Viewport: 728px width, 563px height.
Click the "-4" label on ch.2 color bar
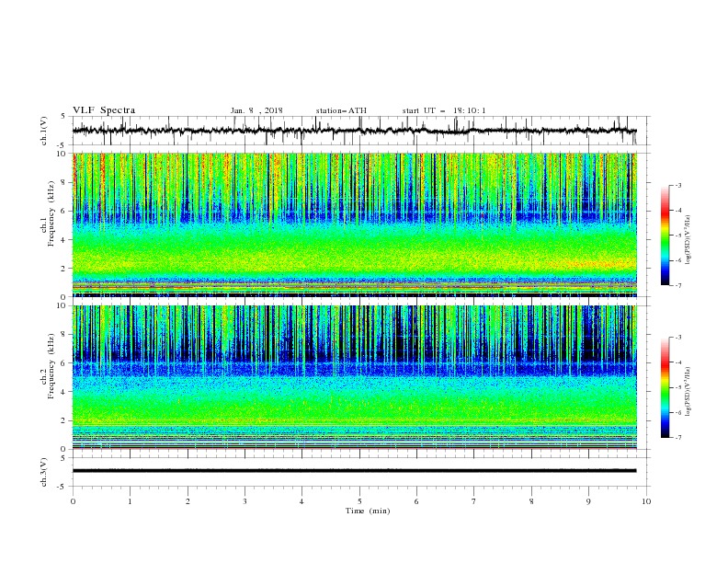click(x=677, y=362)
